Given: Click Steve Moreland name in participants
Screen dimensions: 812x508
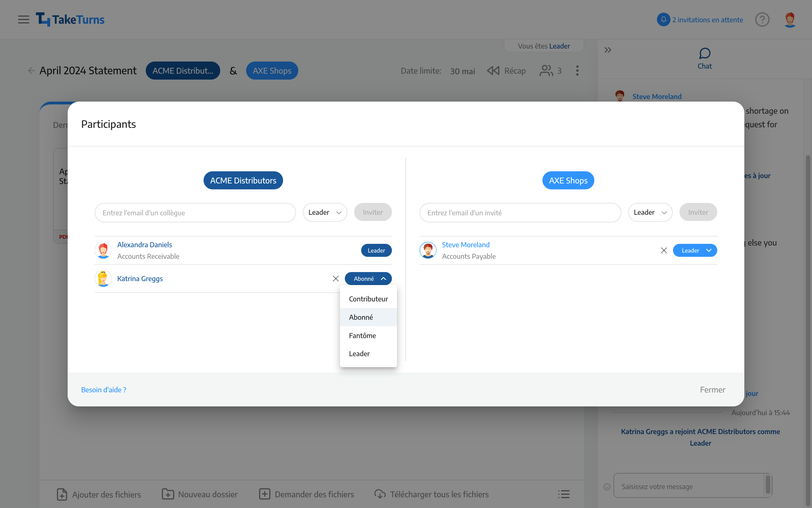Looking at the screenshot, I should click(x=465, y=245).
